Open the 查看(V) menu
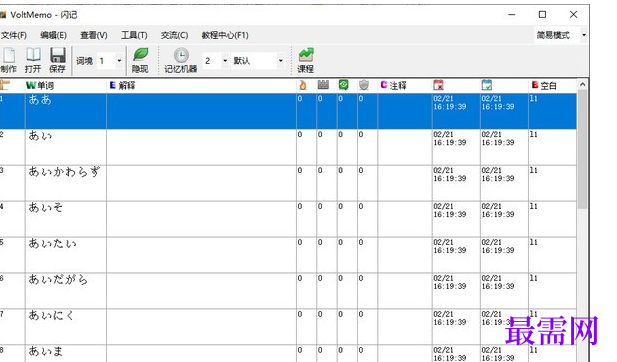 point(94,35)
